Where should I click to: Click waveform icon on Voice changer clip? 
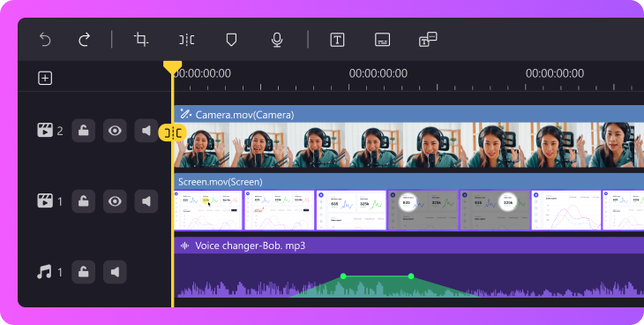(185, 246)
